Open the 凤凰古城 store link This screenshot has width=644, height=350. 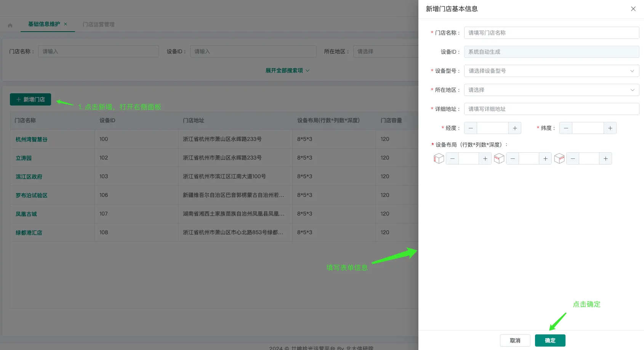[26, 214]
